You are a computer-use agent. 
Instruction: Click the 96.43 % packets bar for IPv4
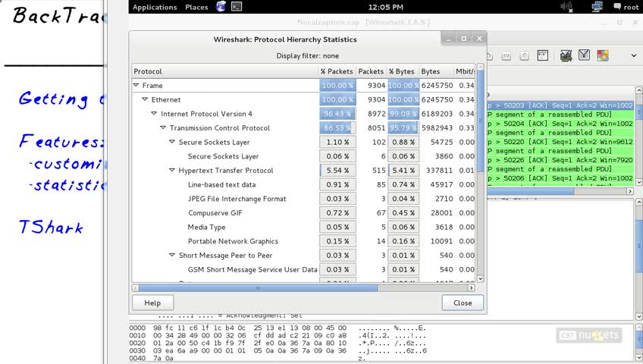point(337,114)
